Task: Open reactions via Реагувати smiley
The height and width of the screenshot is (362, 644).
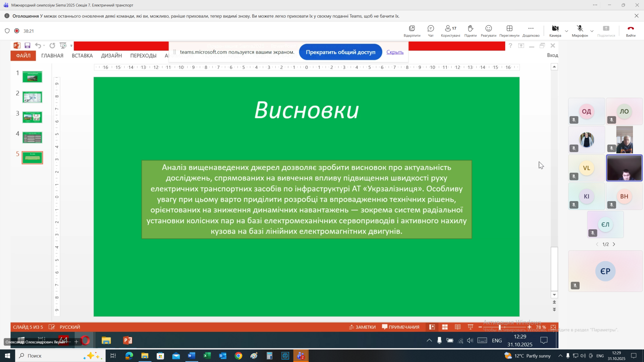Action: [x=488, y=29]
